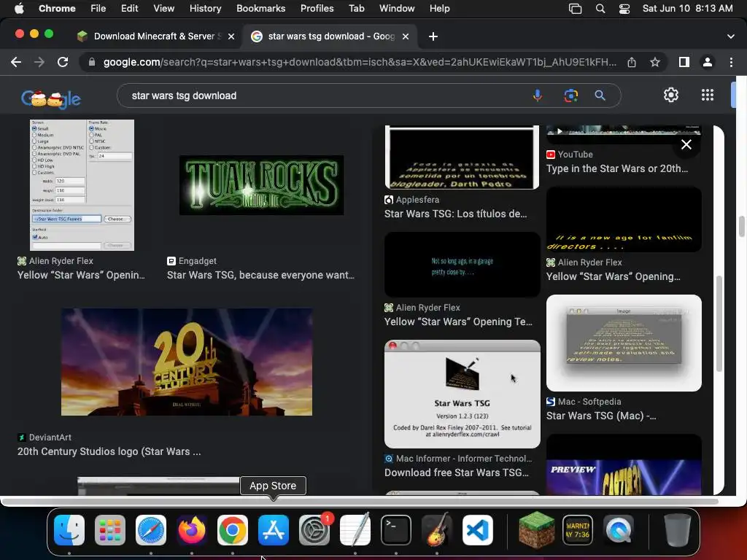Select the 20th Century Studios thumbnail

[x=186, y=362]
